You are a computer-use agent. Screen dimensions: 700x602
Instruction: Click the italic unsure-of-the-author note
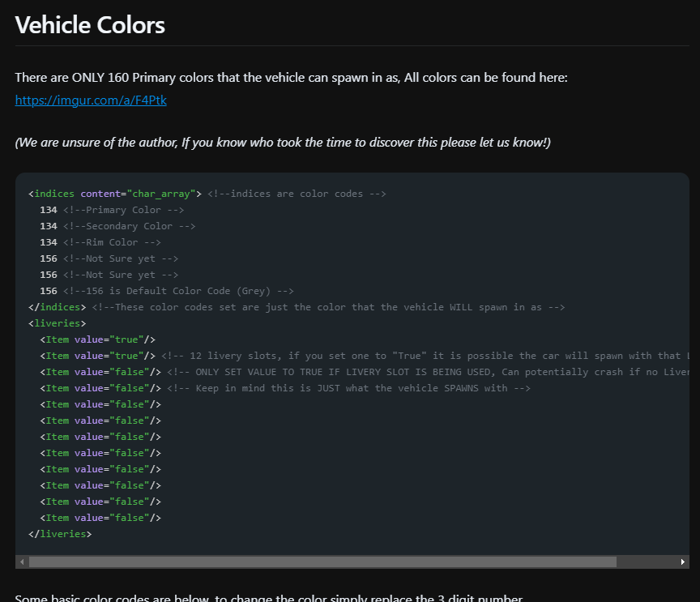coord(283,143)
